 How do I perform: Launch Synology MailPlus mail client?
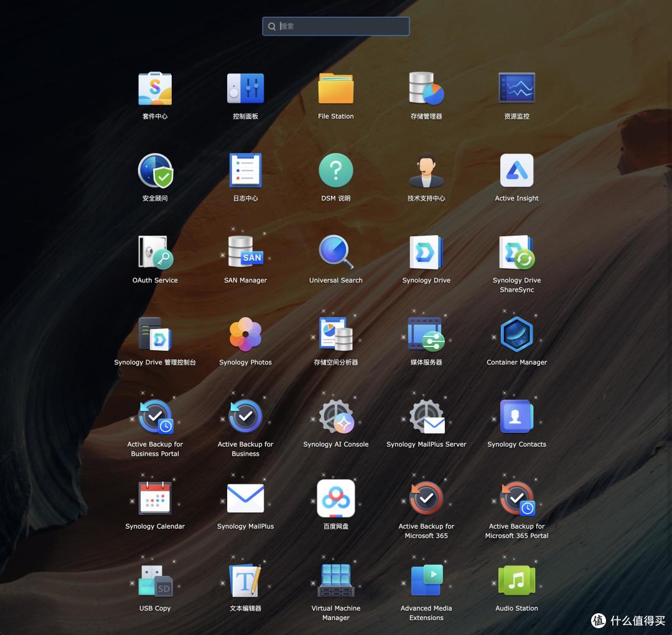coord(245,498)
